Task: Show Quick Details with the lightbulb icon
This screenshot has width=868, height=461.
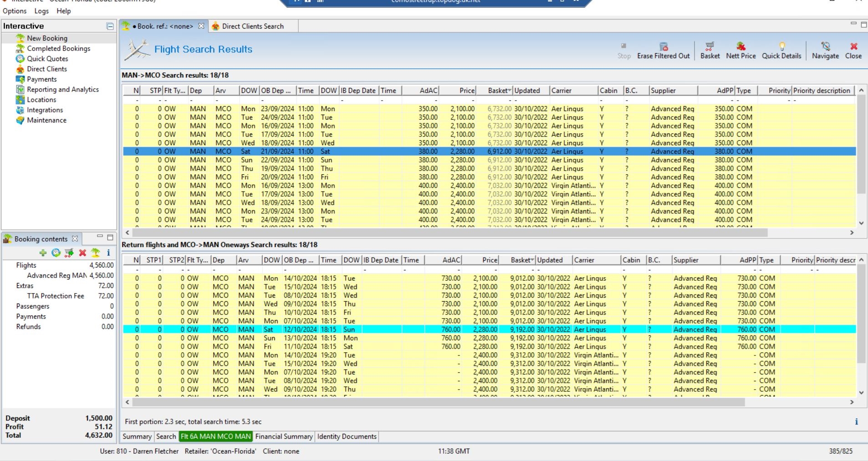Action: point(781,47)
